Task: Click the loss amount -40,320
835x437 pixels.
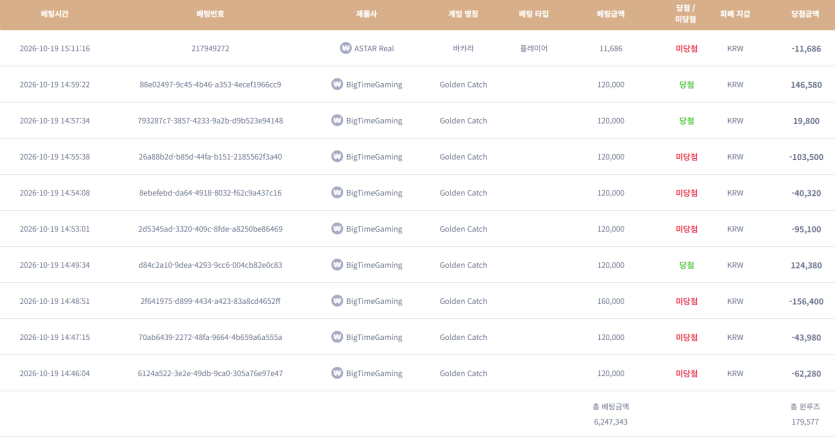Action: coord(806,193)
